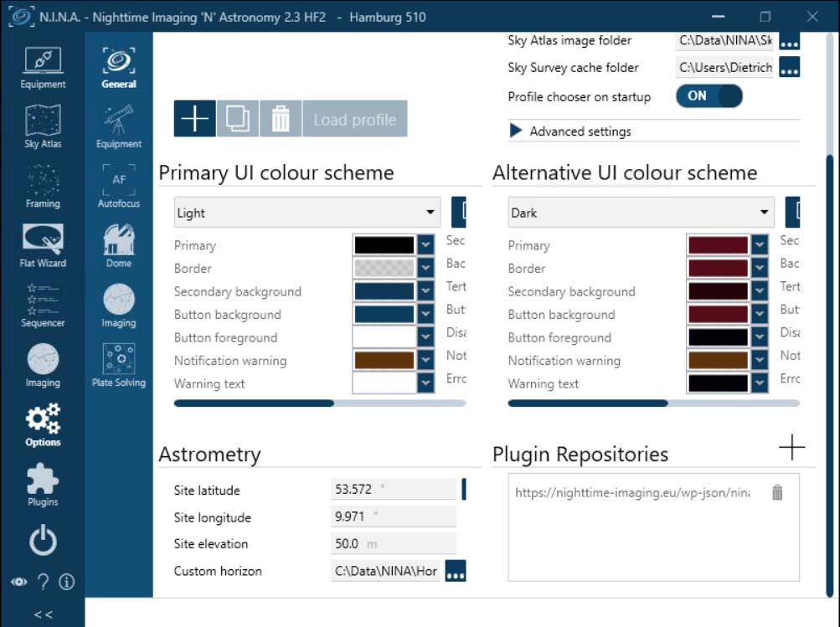Toggle Profile chooser on startup switch
The width and height of the screenshot is (840, 627).
coord(709,96)
